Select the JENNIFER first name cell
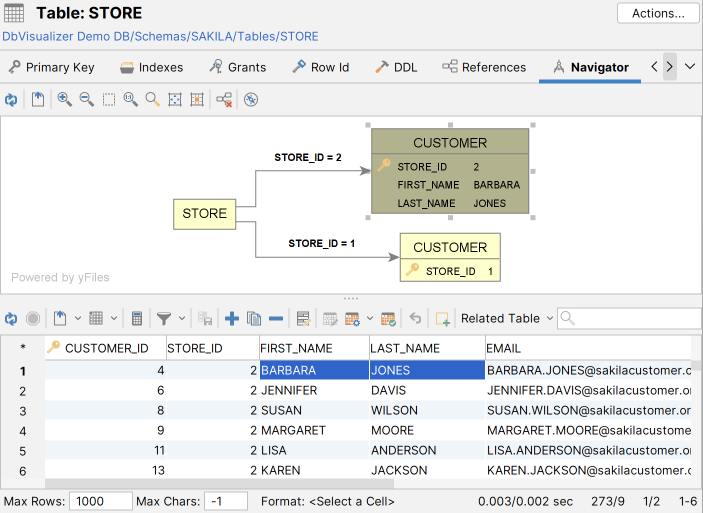This screenshot has height=513, width=703. 314,390
